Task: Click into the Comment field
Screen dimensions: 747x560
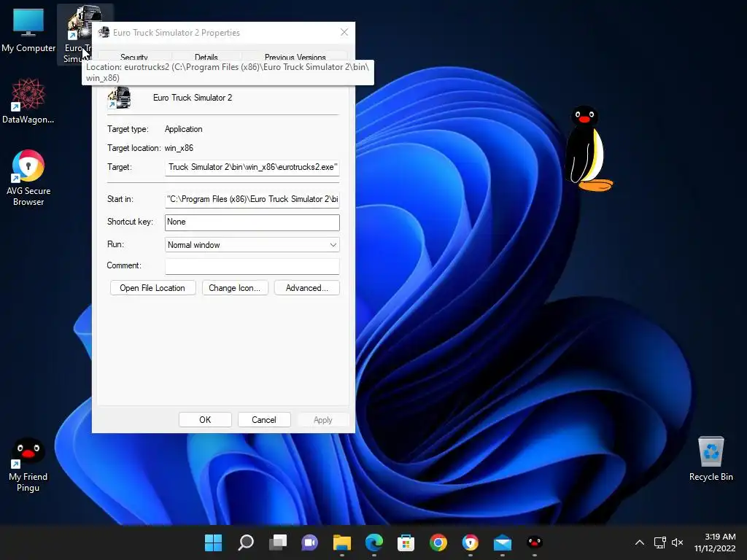Action: coord(252,265)
